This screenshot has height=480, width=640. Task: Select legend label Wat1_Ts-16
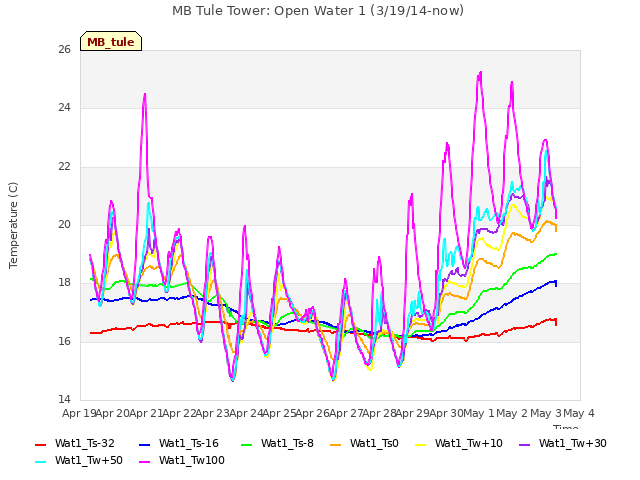tap(189, 443)
